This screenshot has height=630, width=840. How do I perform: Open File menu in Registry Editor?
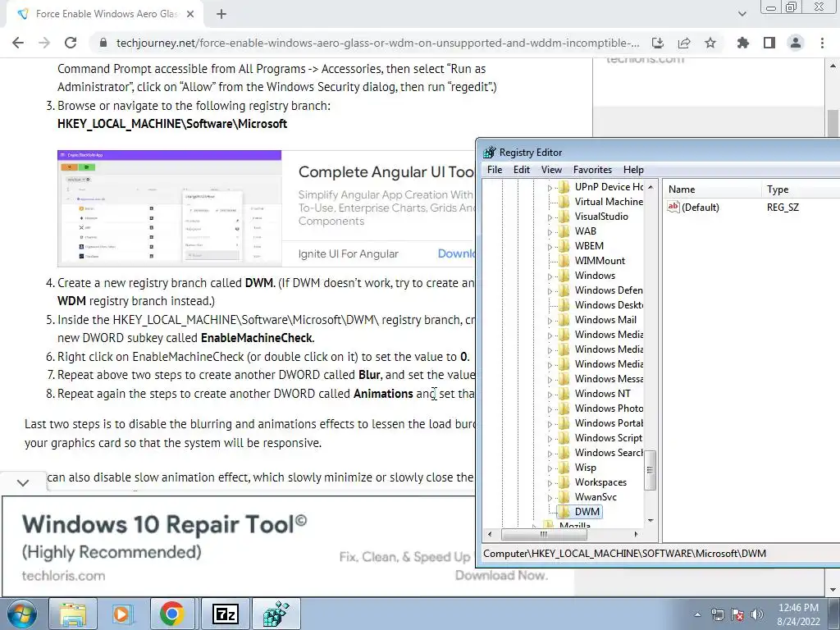495,169
